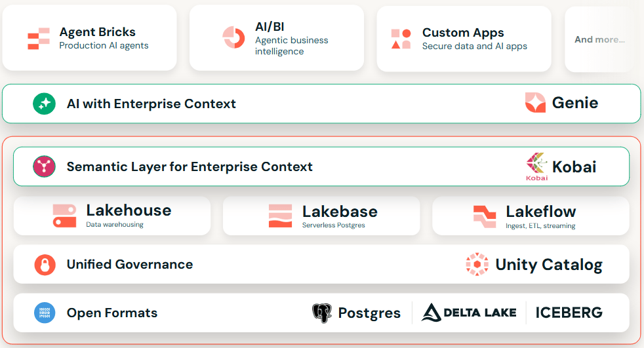
Task: Click the Lakehouse storage icon
Action: tap(64, 216)
